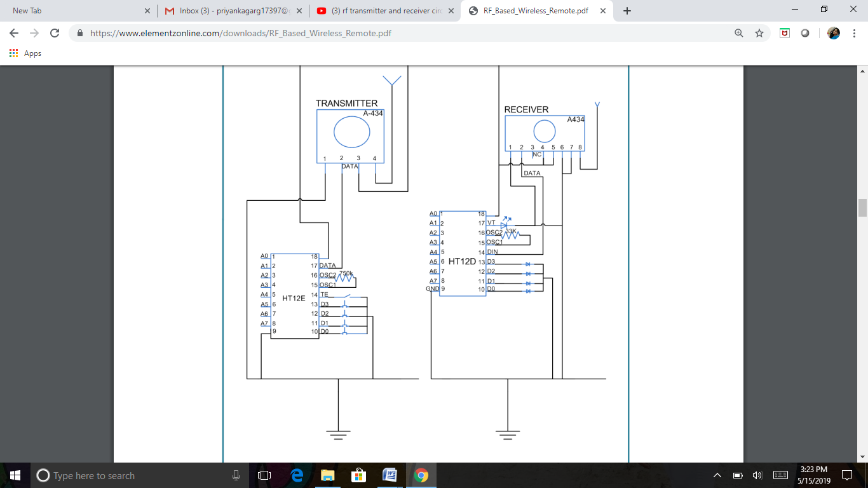
Task: Reload the PDF page
Action: [x=55, y=33]
